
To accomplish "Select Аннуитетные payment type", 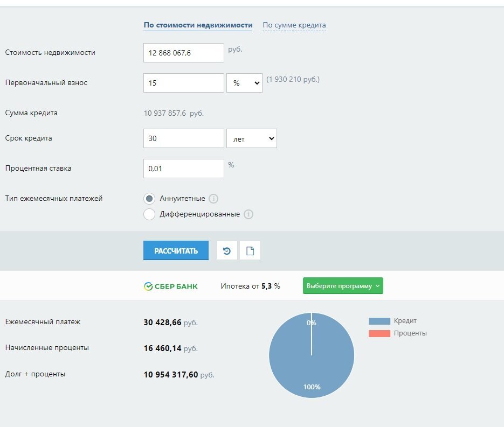I will pyautogui.click(x=149, y=199).
